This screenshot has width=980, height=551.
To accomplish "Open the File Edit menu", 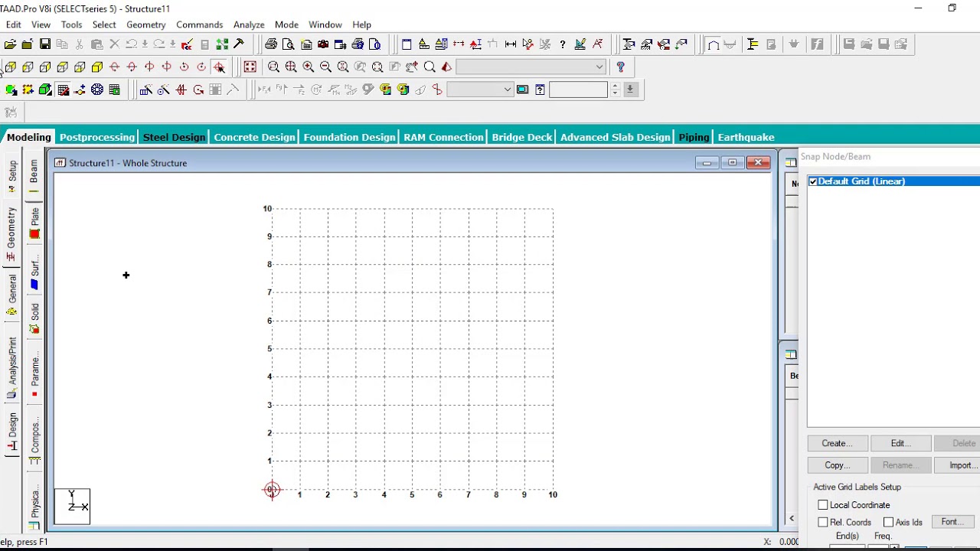I will pos(14,24).
